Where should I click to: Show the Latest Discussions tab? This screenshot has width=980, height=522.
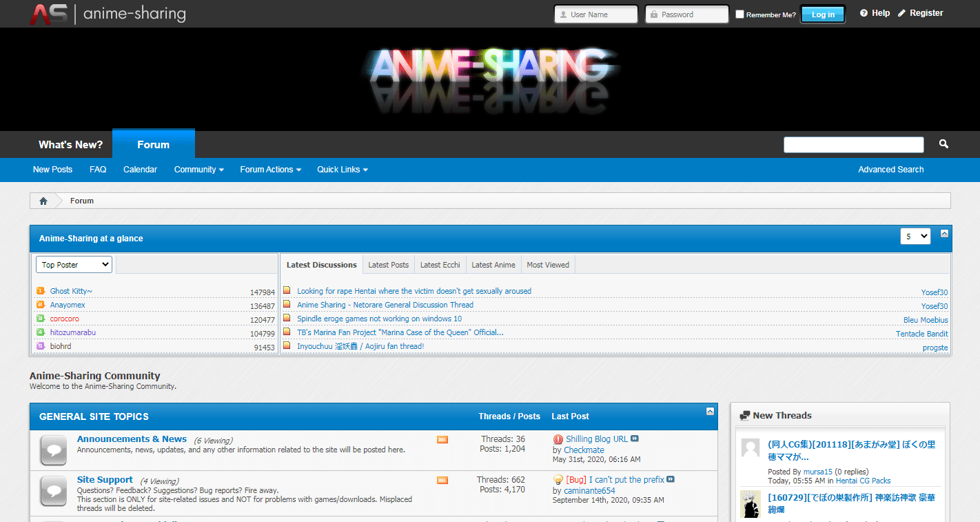(x=322, y=265)
